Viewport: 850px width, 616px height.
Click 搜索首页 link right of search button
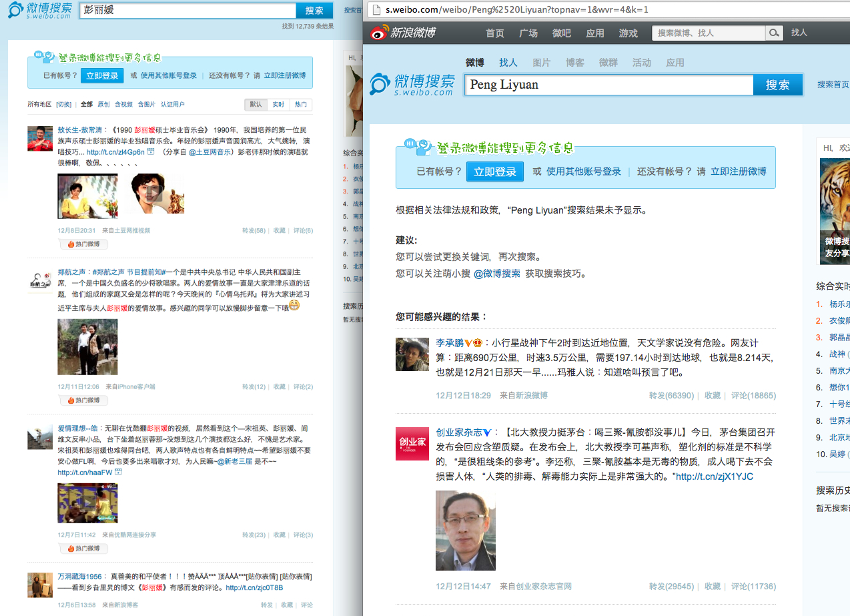tap(833, 85)
